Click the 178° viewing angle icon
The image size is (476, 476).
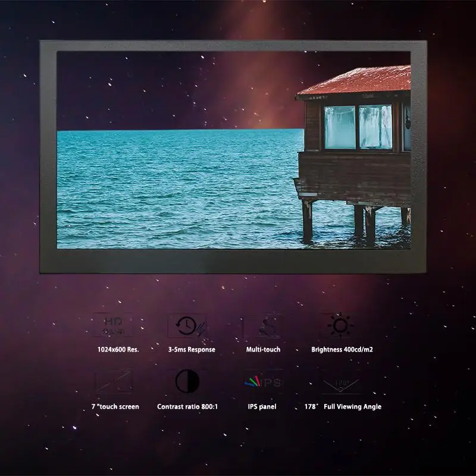pos(341,385)
